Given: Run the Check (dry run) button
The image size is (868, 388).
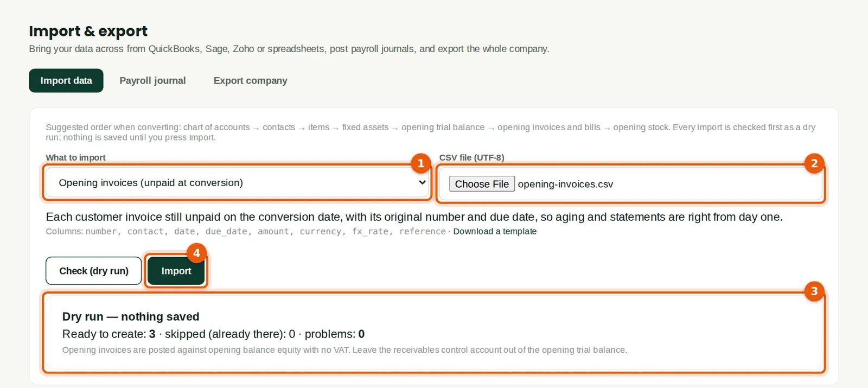Looking at the screenshot, I should coord(94,271).
